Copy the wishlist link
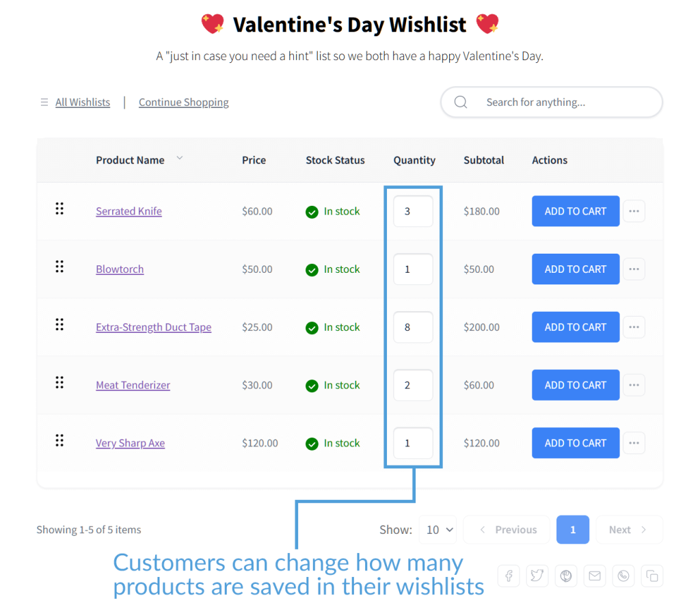 [x=652, y=576]
